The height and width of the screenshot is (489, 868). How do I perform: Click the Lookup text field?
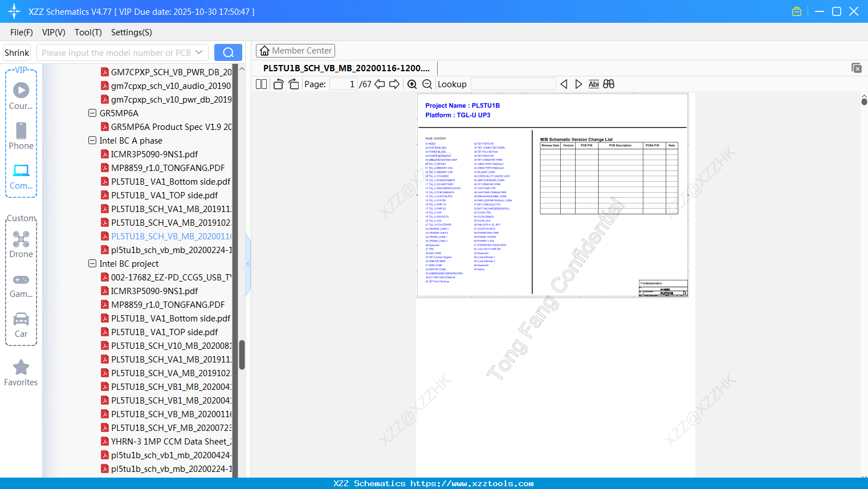coord(513,84)
